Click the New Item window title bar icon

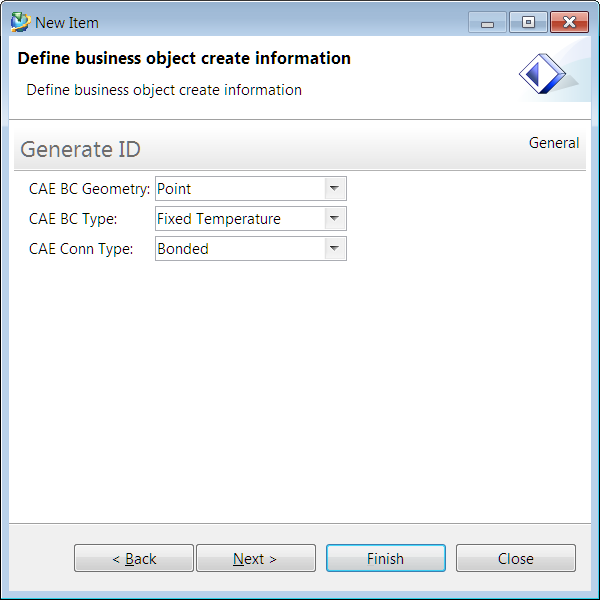coord(20,22)
